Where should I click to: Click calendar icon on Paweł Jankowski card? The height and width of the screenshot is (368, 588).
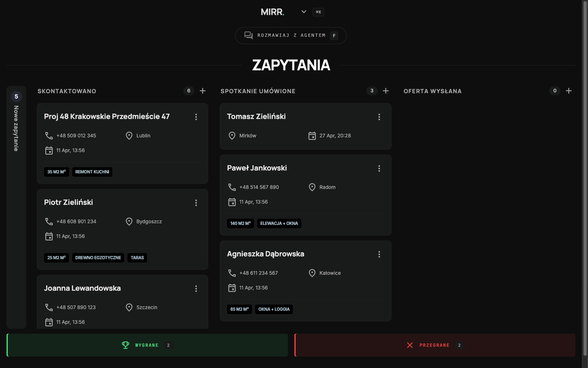click(x=232, y=202)
